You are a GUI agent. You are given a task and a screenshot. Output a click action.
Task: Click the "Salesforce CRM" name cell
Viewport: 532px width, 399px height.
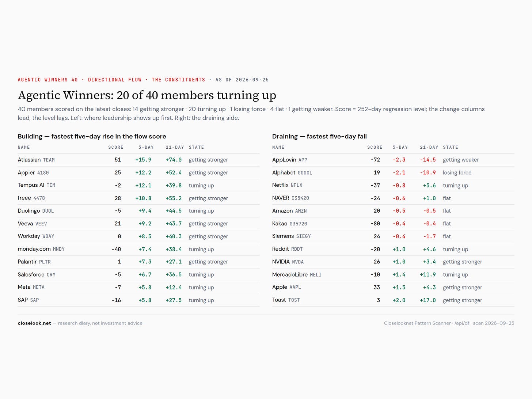[x=37, y=274]
